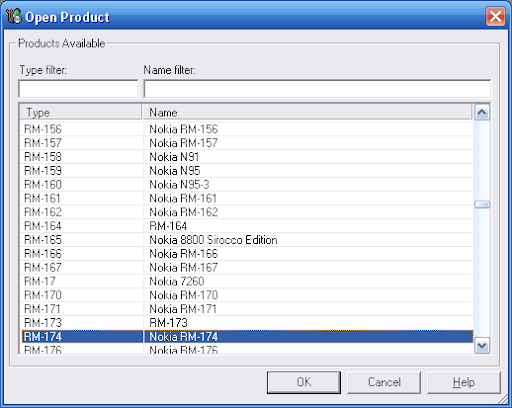Select the partially visible RM-176 row
This screenshot has width=512, height=408.
pyautogui.click(x=247, y=349)
